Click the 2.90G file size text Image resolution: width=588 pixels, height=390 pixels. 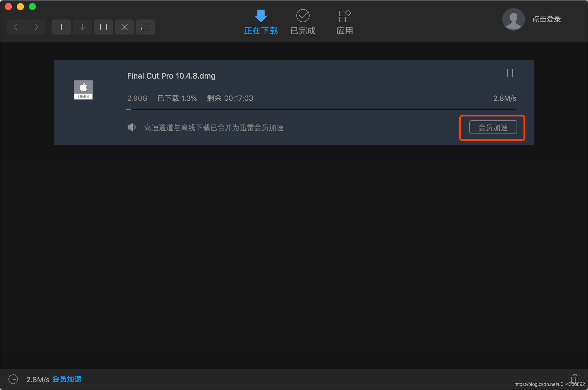(137, 98)
